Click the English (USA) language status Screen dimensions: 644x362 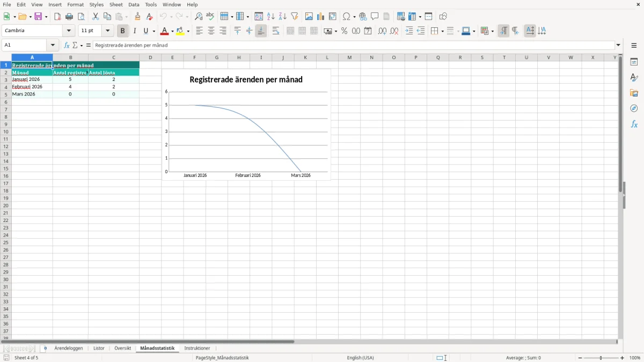point(361,358)
